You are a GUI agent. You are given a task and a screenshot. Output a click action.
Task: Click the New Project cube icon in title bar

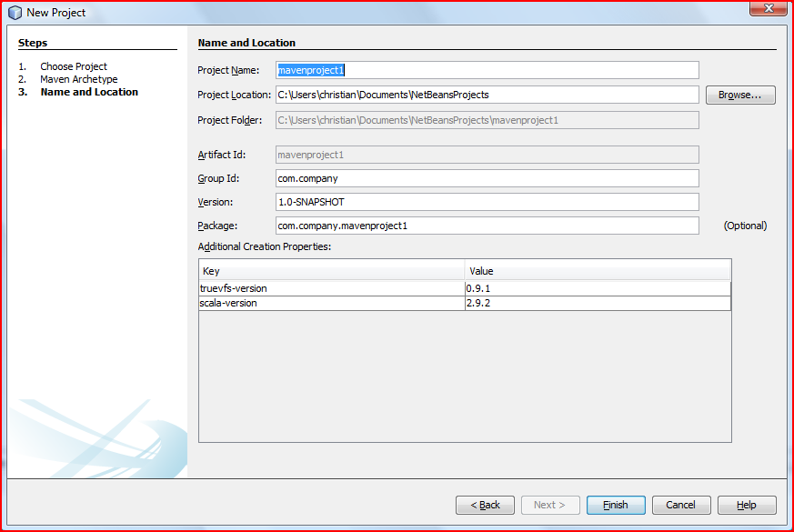(15, 13)
